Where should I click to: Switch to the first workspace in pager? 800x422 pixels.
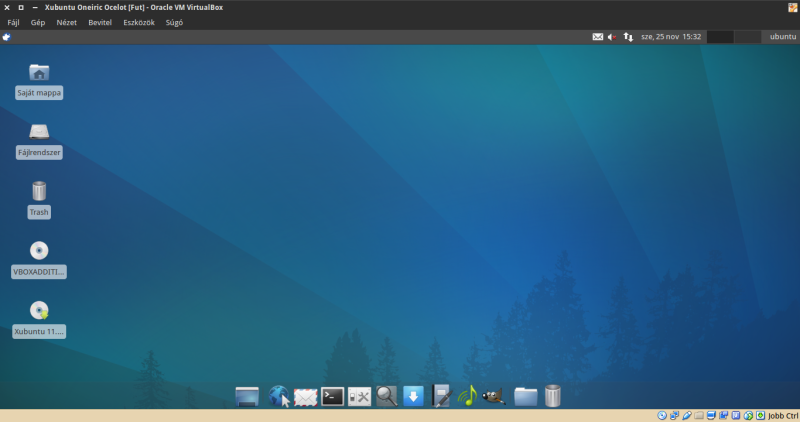tap(720, 37)
